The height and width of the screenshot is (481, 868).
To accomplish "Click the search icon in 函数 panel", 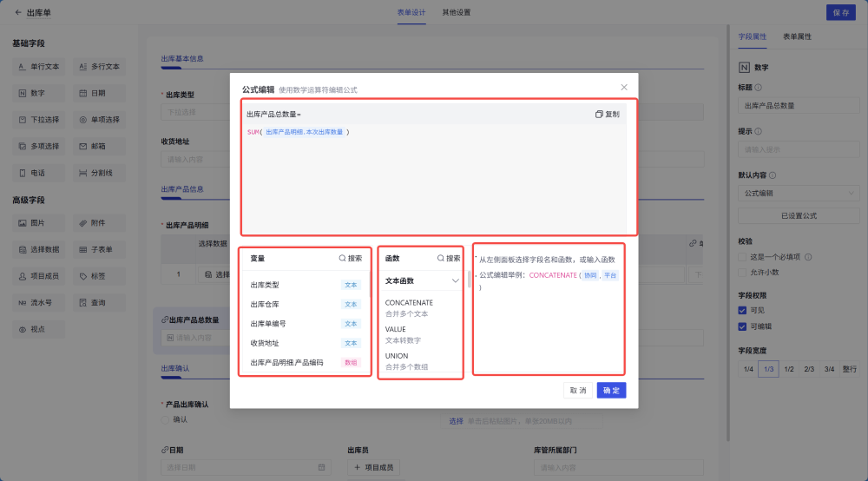I will [441, 259].
